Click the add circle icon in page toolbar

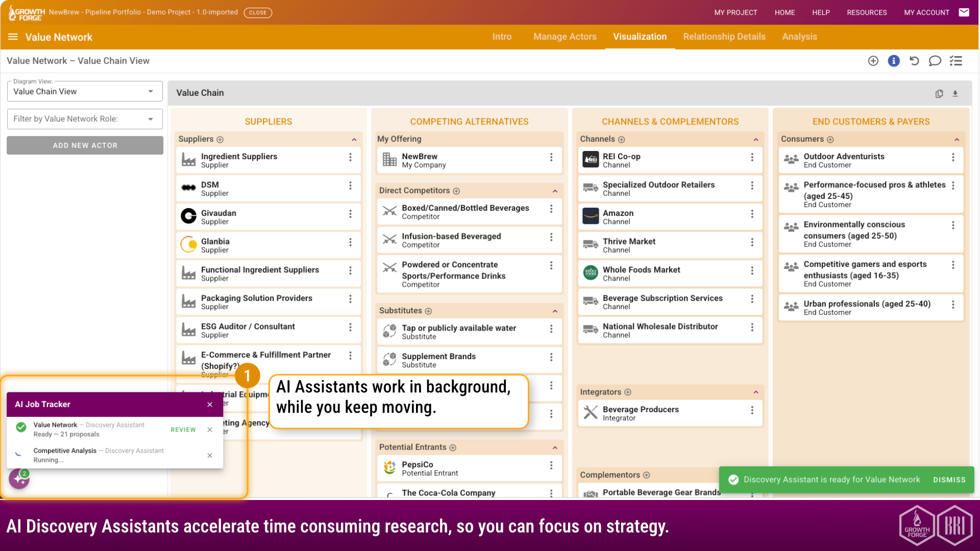tap(873, 61)
